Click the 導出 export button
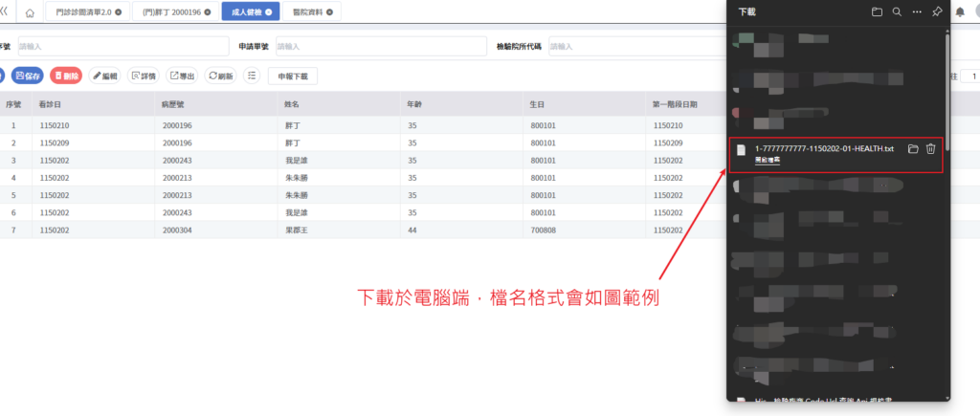 tap(183, 76)
